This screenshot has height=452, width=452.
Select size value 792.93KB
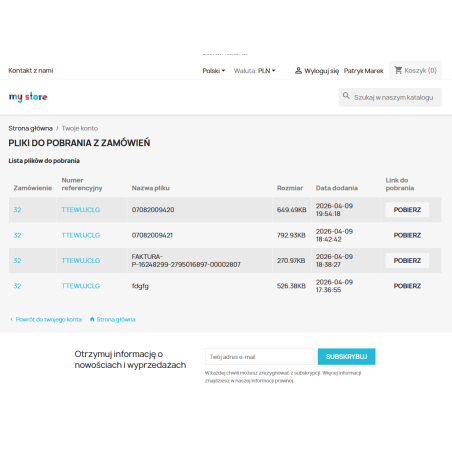tap(291, 235)
